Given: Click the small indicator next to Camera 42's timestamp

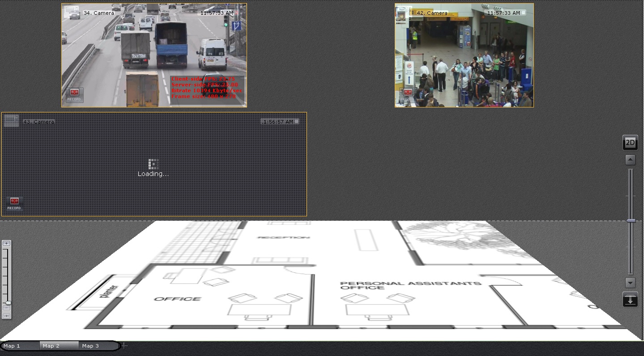Looking at the screenshot, I should [524, 13].
